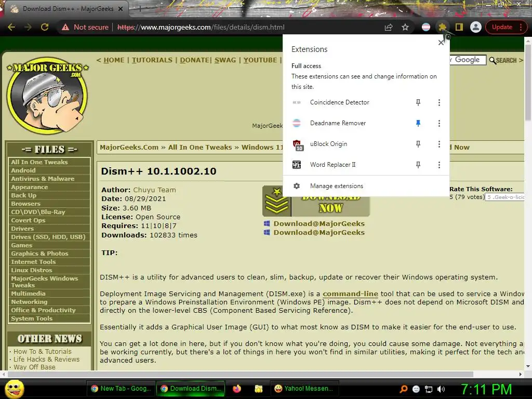Image resolution: width=532 pixels, height=399 pixels.
Task: Open DONATE link in site navigation
Action: (x=195, y=60)
